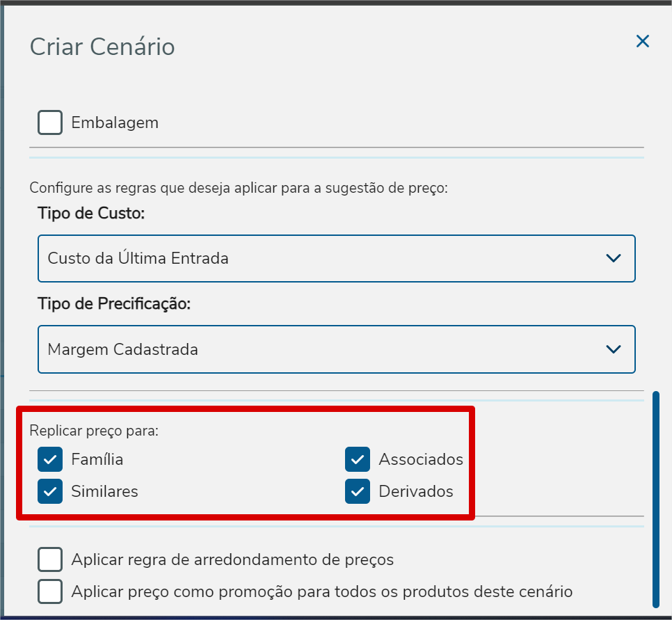Expand the Tipo de Custo chevron arrow
The height and width of the screenshot is (620, 672).
coord(613,258)
